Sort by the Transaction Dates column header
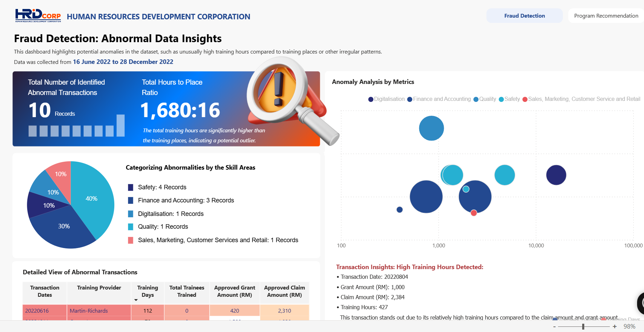This screenshot has height=332, width=644. click(x=45, y=291)
